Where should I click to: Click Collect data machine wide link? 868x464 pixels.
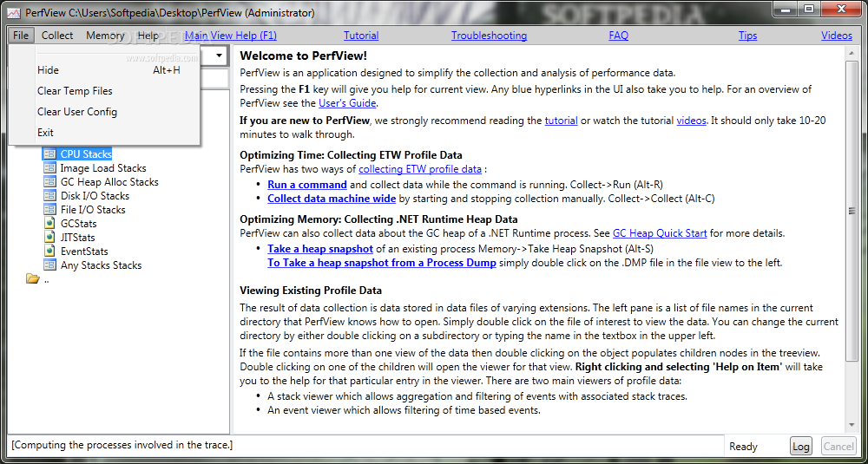(x=332, y=198)
